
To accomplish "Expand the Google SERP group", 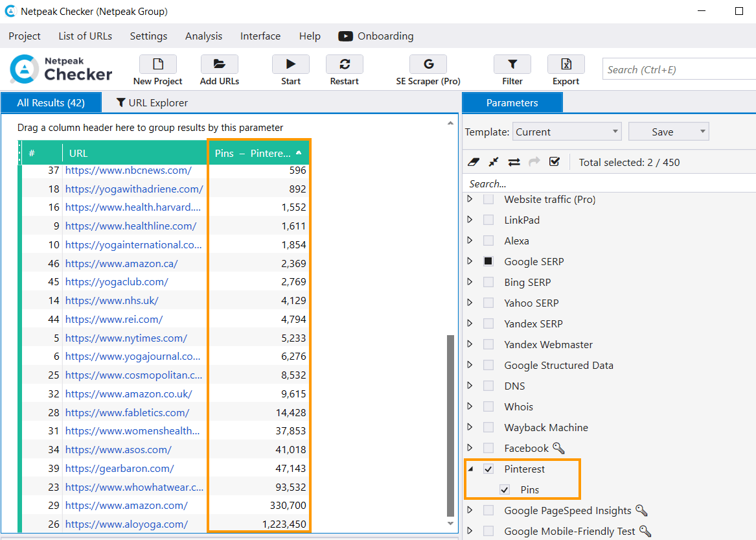I will pyautogui.click(x=470, y=261).
